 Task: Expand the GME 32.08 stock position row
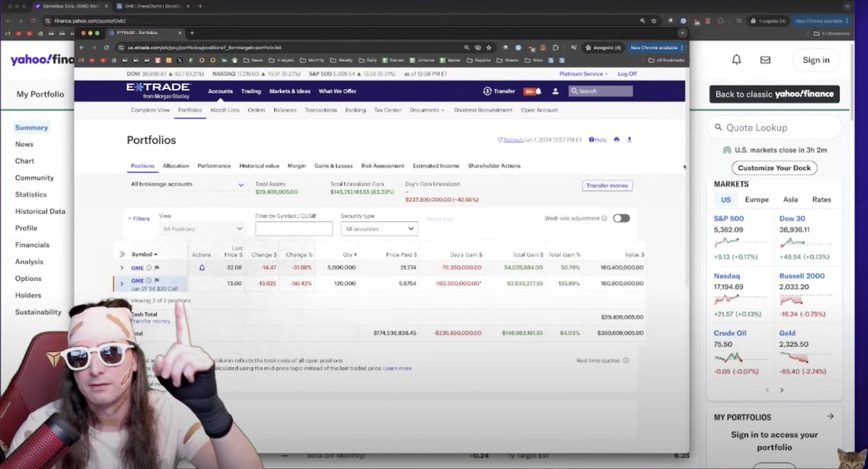pos(122,267)
